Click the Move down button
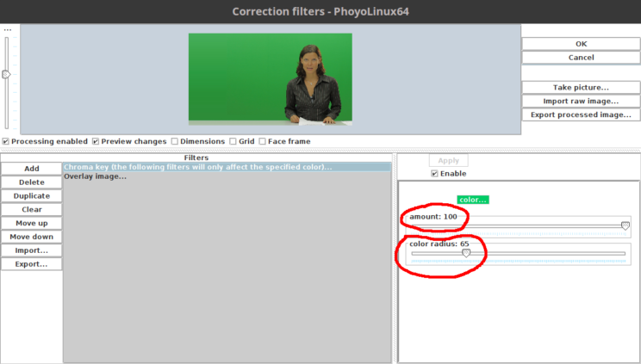The image size is (641, 364). (32, 237)
